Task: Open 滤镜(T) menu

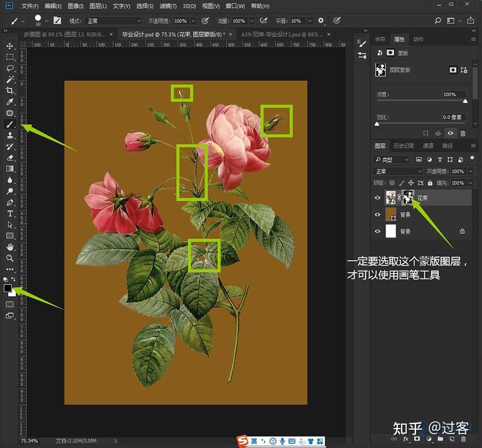Action: pos(168,6)
